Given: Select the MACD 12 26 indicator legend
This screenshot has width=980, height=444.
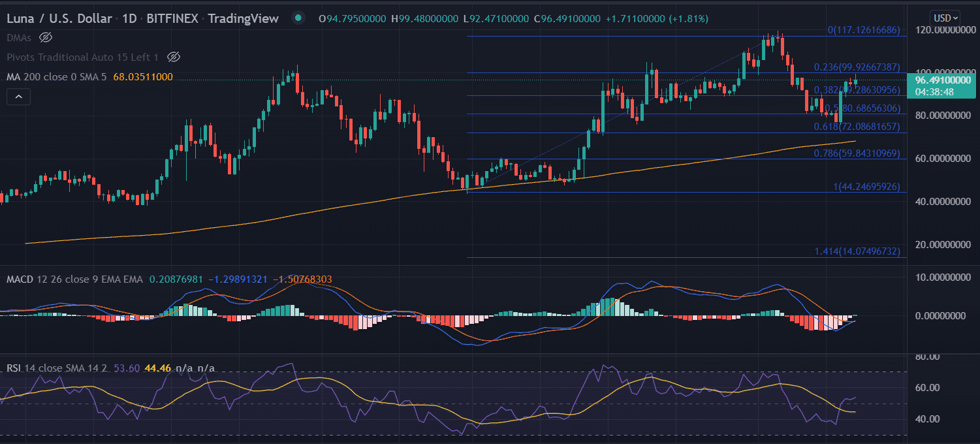Looking at the screenshot, I should pyautogui.click(x=74, y=279).
